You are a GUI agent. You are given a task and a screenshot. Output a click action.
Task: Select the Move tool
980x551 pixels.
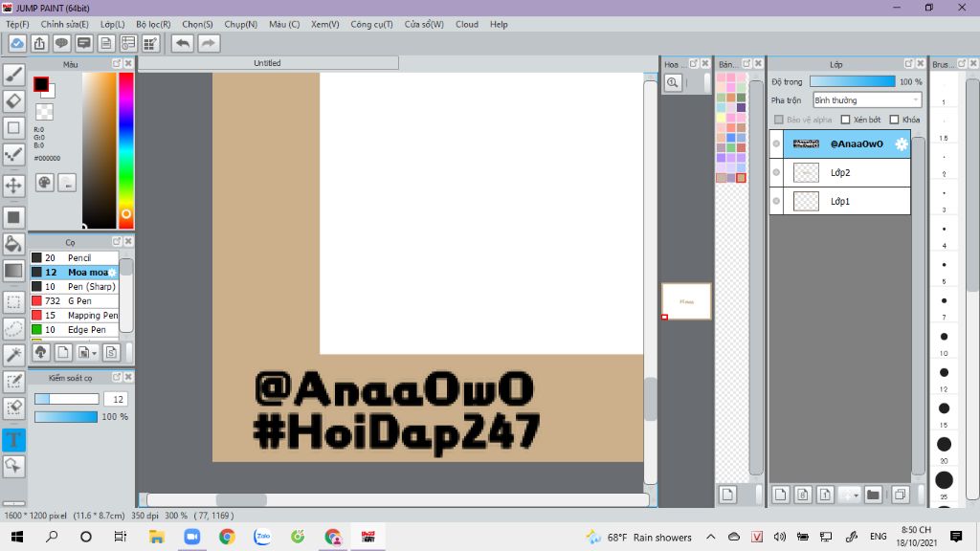tap(13, 186)
